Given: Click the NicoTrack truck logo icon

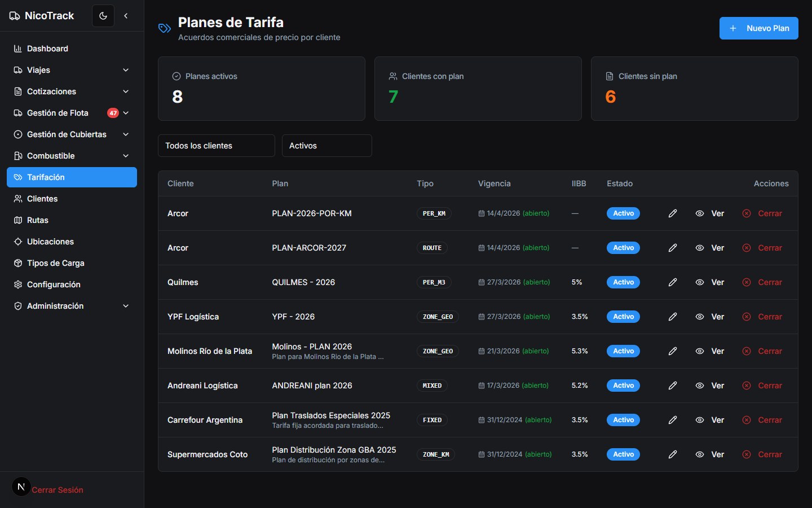Looking at the screenshot, I should [x=15, y=16].
